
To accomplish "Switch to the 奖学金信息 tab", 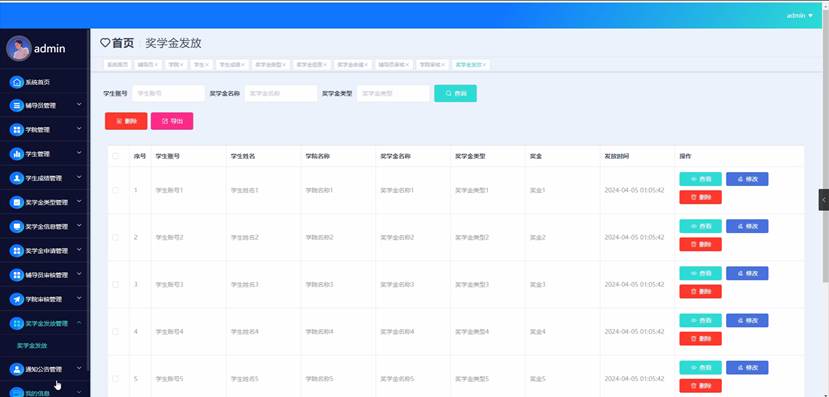I will coord(311,64).
